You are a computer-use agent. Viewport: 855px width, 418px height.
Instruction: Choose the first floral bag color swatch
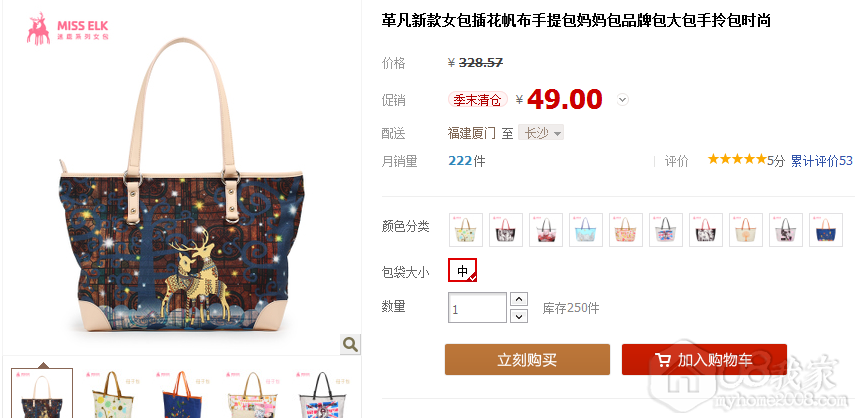(x=466, y=230)
